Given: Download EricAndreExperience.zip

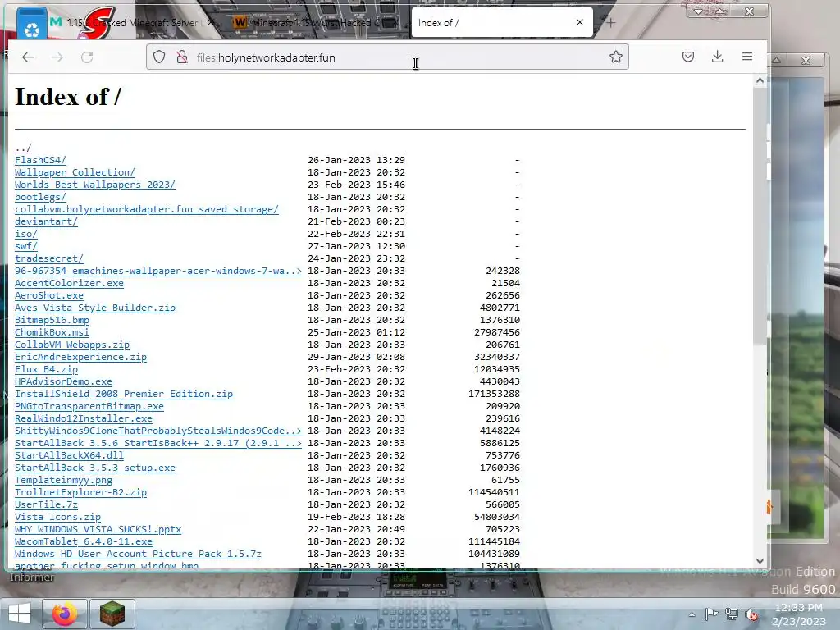Looking at the screenshot, I should pyautogui.click(x=80, y=358).
